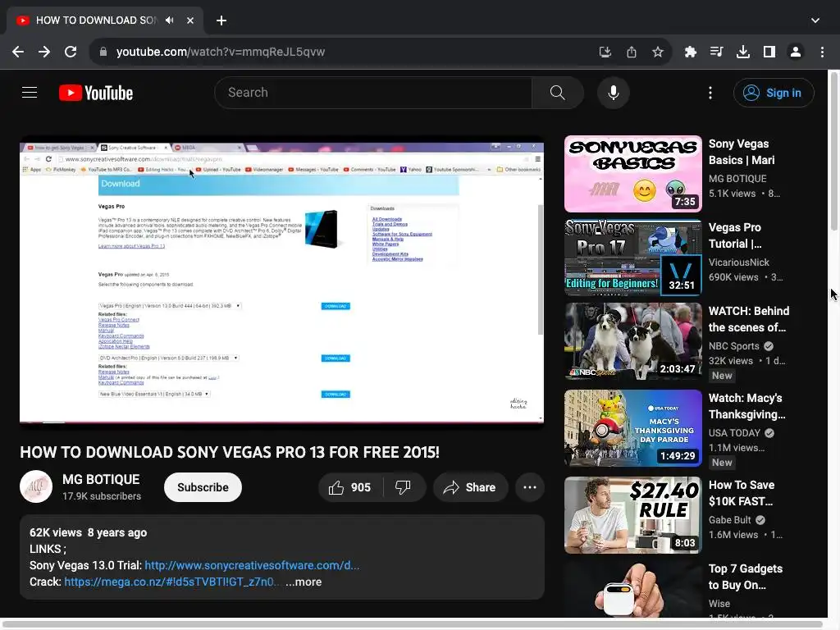Open the MG BOTIQUE channel avatar

(x=36, y=486)
